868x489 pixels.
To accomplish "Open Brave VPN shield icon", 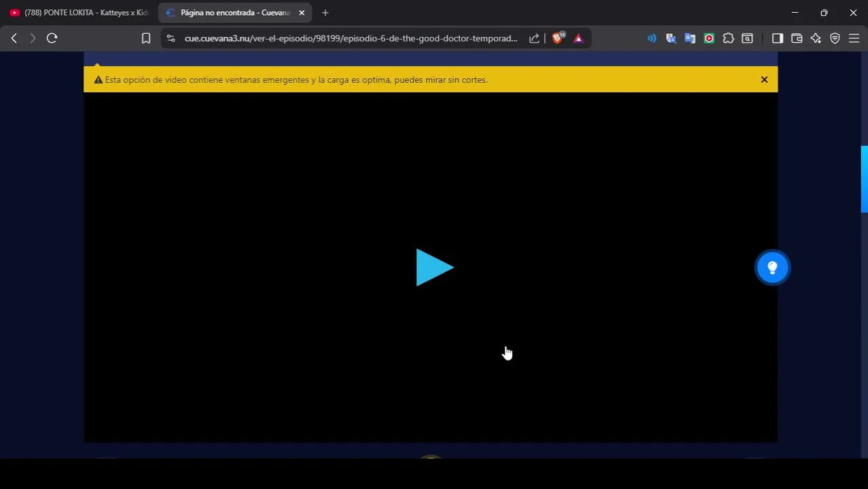I will [835, 39].
